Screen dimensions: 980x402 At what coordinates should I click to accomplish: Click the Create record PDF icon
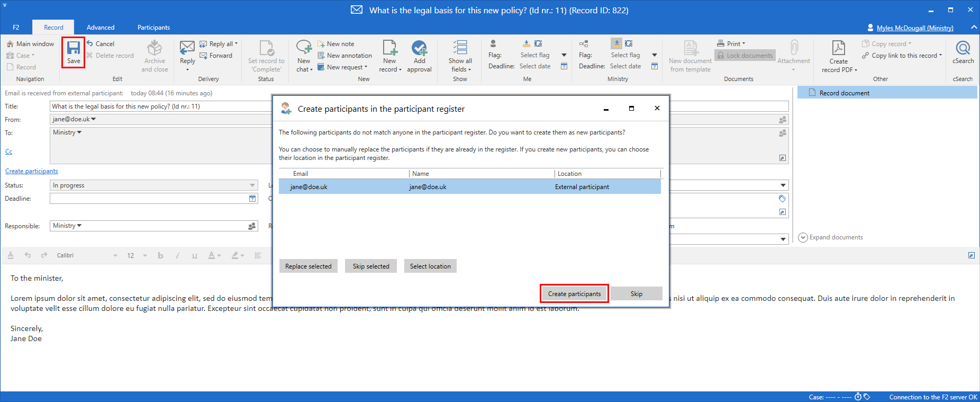[838, 48]
